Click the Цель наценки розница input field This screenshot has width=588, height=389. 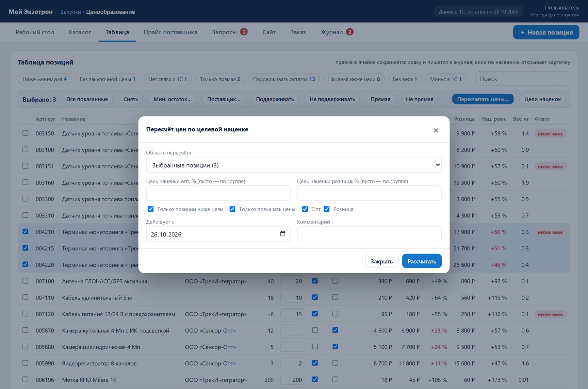pos(369,193)
